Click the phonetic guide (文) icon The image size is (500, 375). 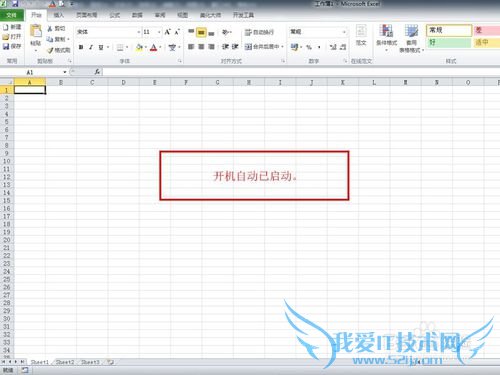(172, 47)
